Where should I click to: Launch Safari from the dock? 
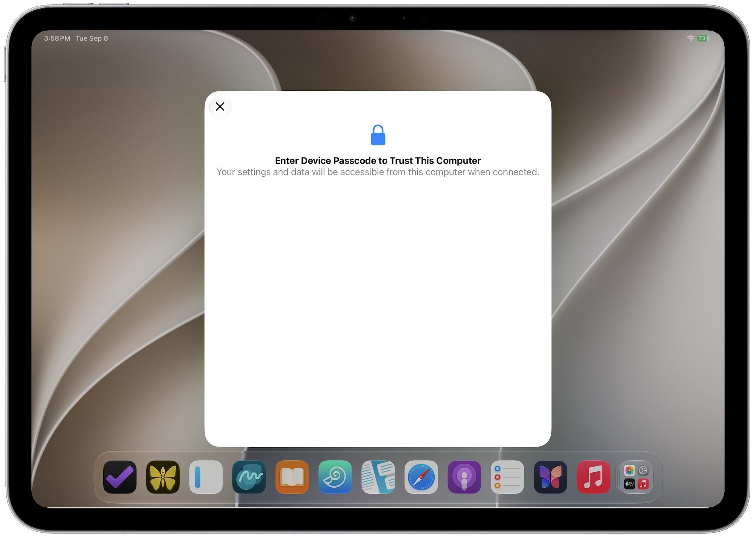421,477
